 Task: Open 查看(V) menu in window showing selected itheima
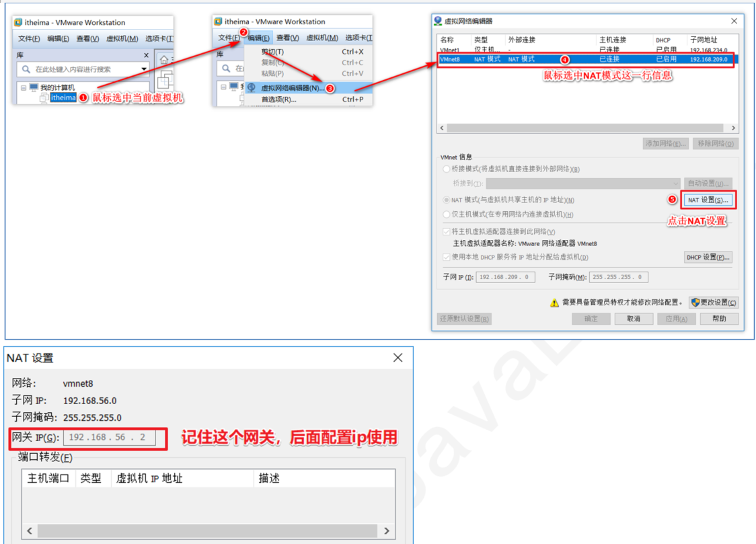coord(87,38)
